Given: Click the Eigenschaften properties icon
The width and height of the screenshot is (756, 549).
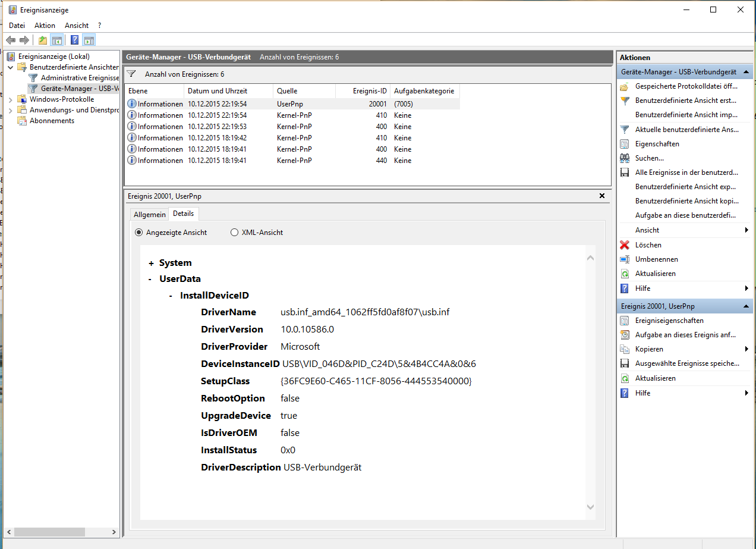Looking at the screenshot, I should (x=625, y=144).
